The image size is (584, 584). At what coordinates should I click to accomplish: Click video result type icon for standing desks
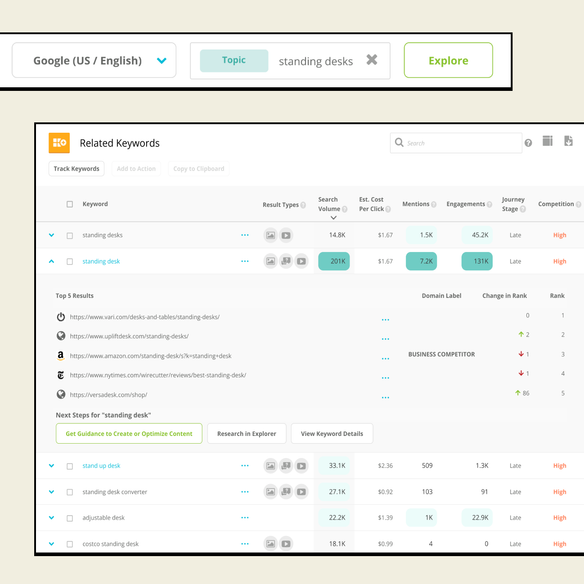(x=286, y=235)
